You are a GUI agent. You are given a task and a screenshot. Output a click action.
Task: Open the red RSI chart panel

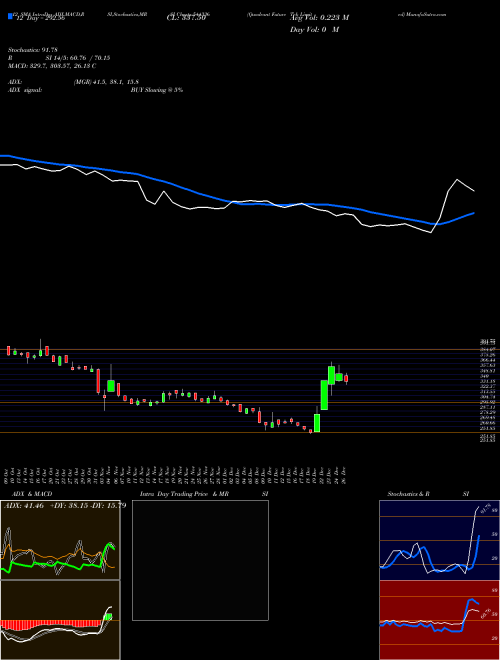(x=439, y=620)
